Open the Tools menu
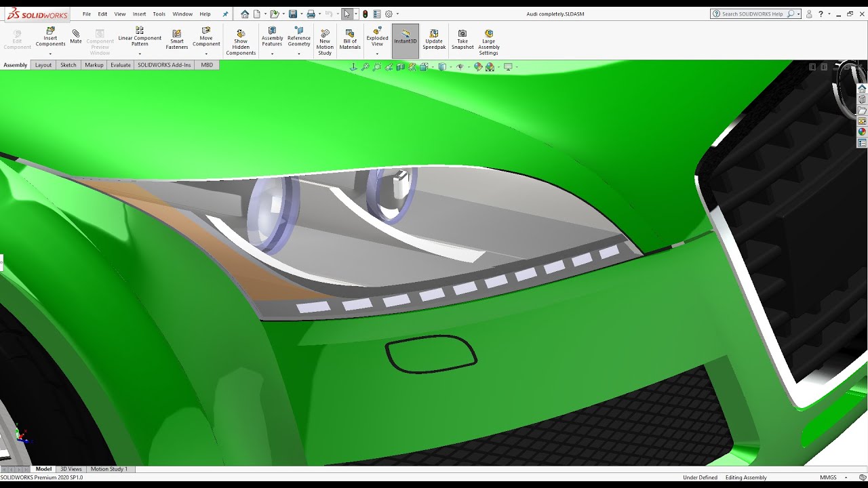This screenshot has height=488, width=868. pyautogui.click(x=159, y=14)
